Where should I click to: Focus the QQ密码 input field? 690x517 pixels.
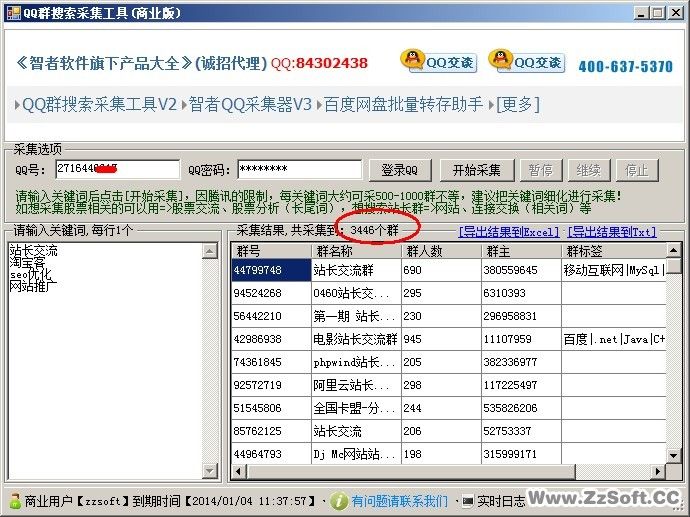(299, 169)
